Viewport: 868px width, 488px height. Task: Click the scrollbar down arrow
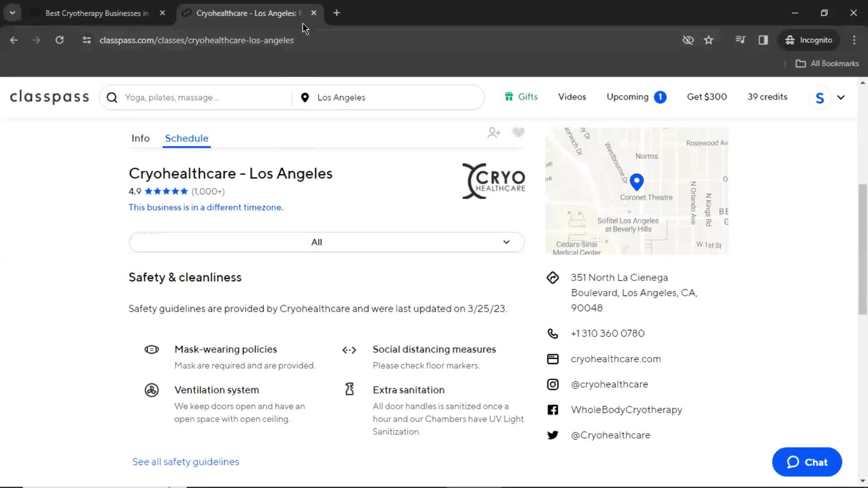[x=863, y=481]
